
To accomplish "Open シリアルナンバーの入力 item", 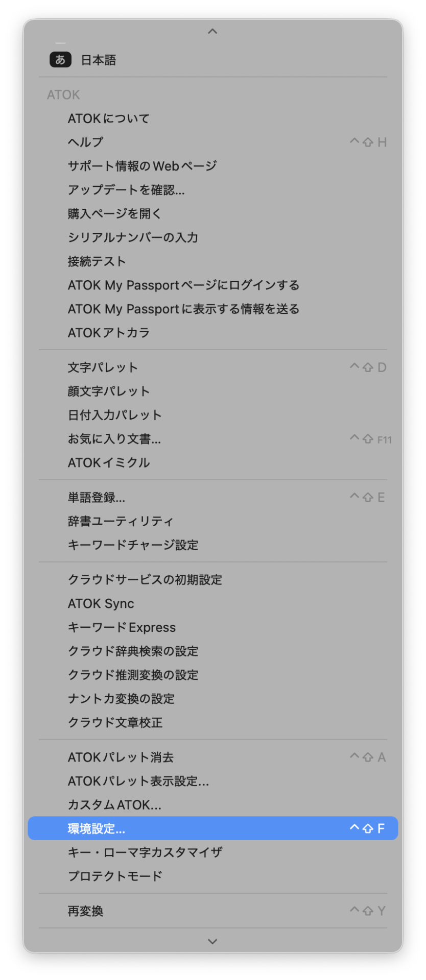I will point(212,237).
